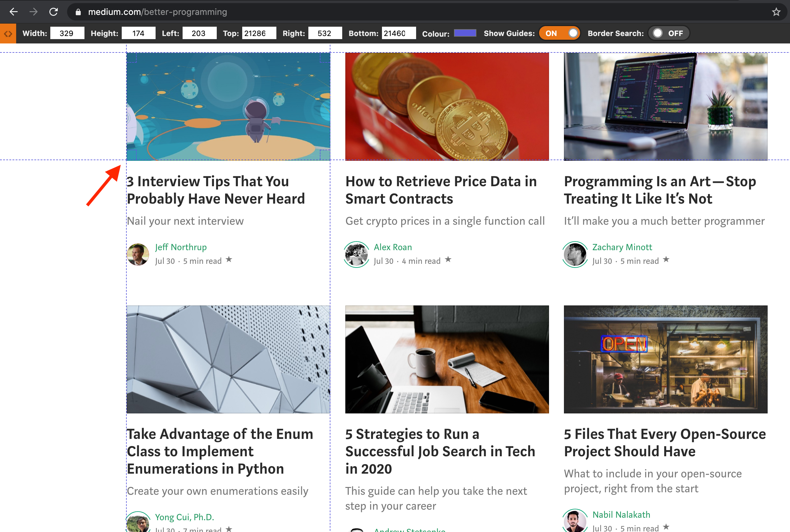Viewport: 790px width, 532px height.
Task: Bookmark this page with the star icon
Action: [776, 12]
